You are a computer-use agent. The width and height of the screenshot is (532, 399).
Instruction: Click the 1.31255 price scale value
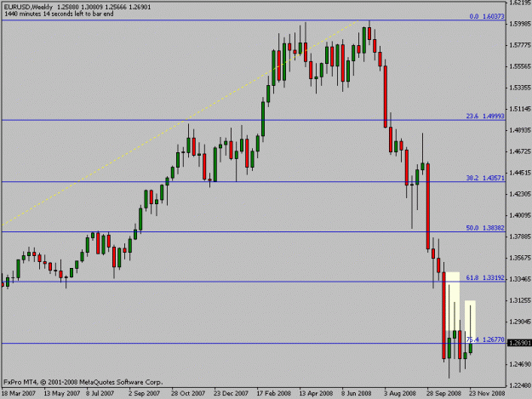click(x=520, y=300)
